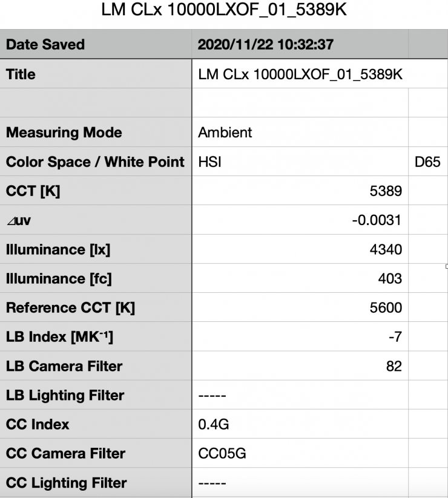Screen dimensions: 448x498
Task: Select the -0.0031 ⊿uv value cell
Action: click(x=300, y=220)
